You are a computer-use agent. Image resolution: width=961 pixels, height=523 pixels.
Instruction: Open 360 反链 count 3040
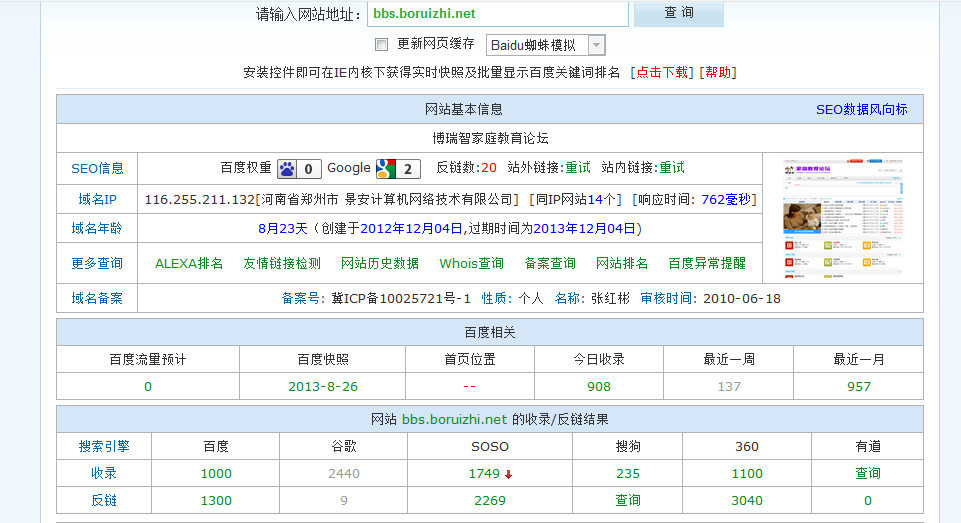(746, 501)
